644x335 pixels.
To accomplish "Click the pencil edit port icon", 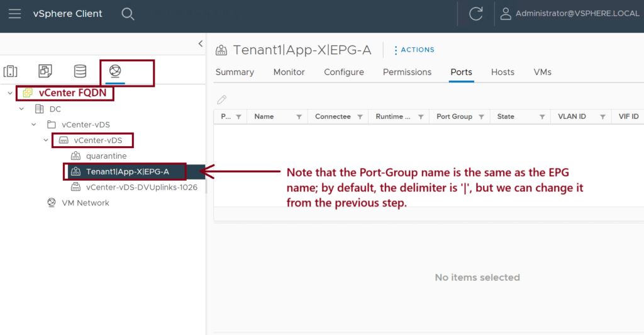I will tap(222, 99).
